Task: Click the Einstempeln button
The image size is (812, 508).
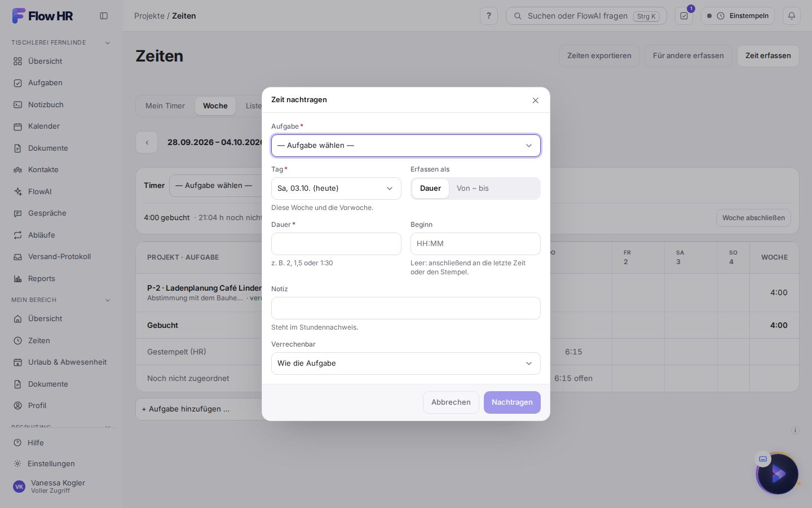Action: (x=738, y=16)
